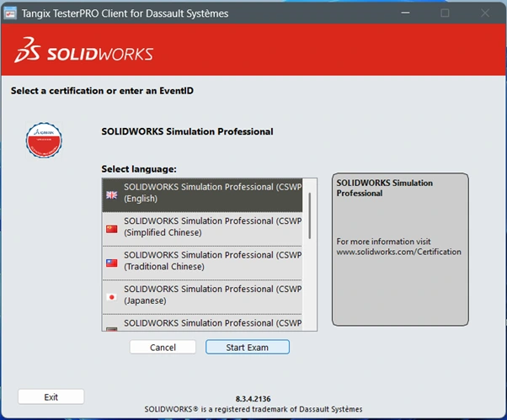Screen dimensions: 507x420
Task: Click the partially visible fifth language row
Action: coord(202,323)
